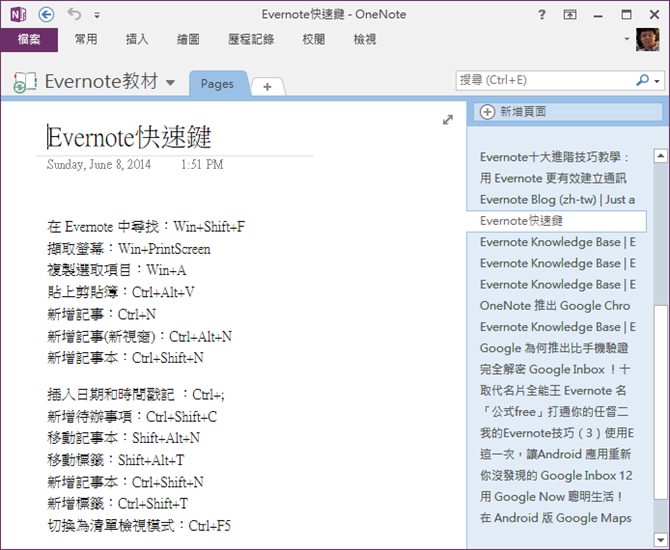This screenshot has width=670, height=550.
Task: Select the Evernote快速鍵 page in list
Action: [556, 221]
